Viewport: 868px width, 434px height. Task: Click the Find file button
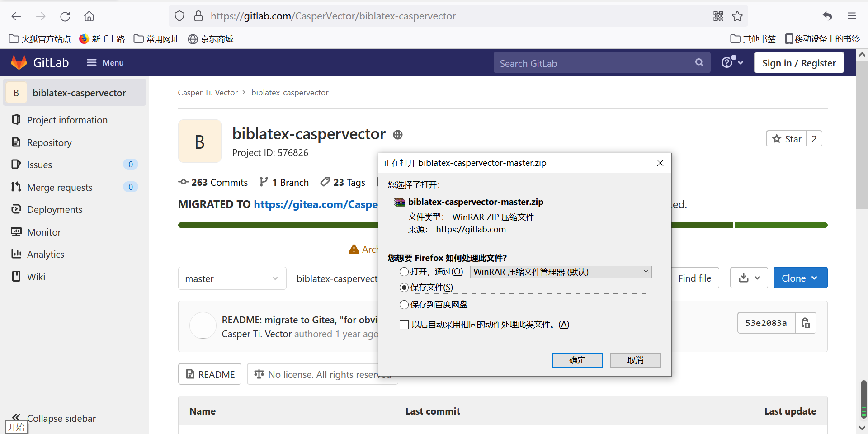(x=694, y=278)
